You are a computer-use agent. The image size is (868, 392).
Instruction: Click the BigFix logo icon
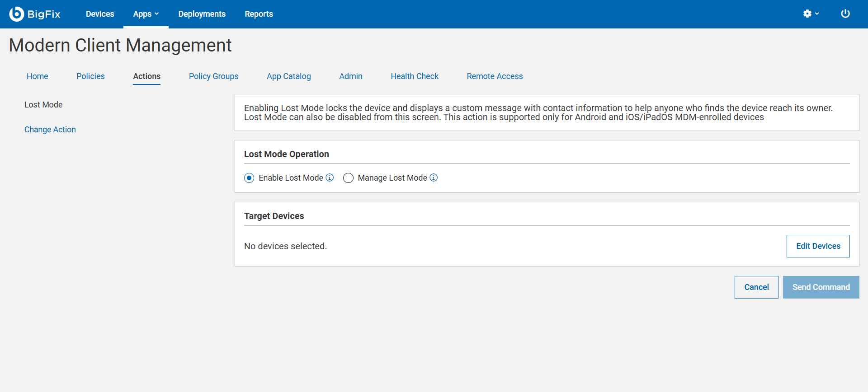pos(17,14)
